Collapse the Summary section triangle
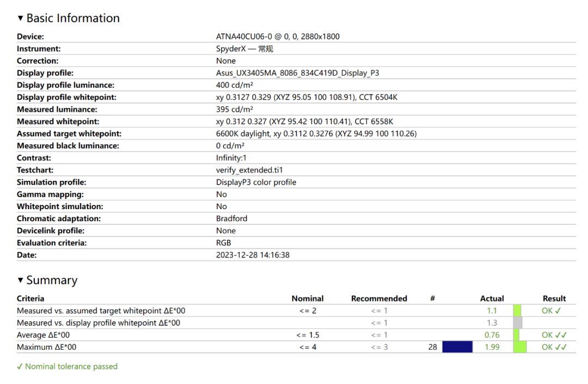Screen dimensions: 588x384 pos(21,281)
